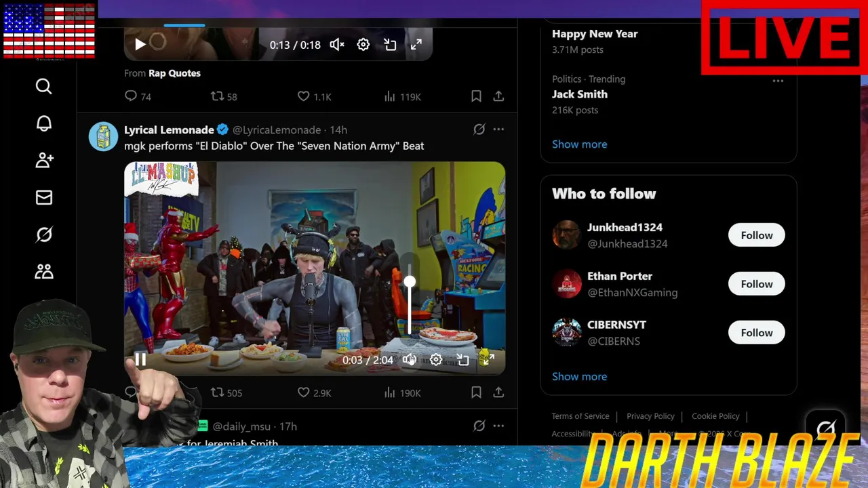The width and height of the screenshot is (868, 488).
Task: Reply to post with 74 comments
Action: point(138,97)
